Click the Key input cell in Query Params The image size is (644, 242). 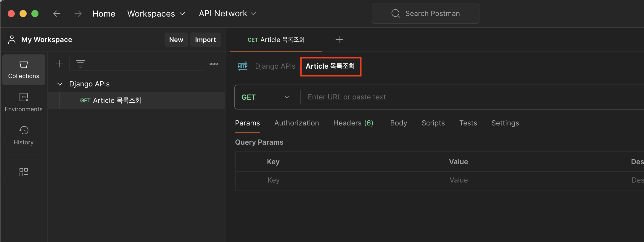(353, 180)
